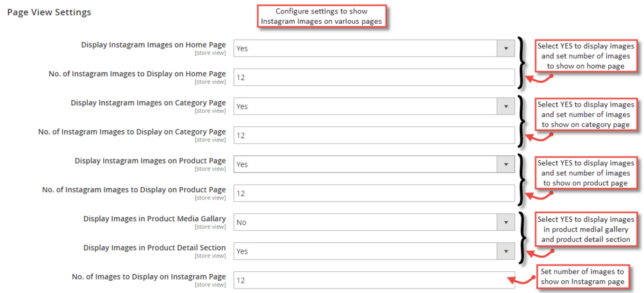Expand the Display Instagram Images on Category Page dropdown
644x293 pixels.
pos(374,106)
